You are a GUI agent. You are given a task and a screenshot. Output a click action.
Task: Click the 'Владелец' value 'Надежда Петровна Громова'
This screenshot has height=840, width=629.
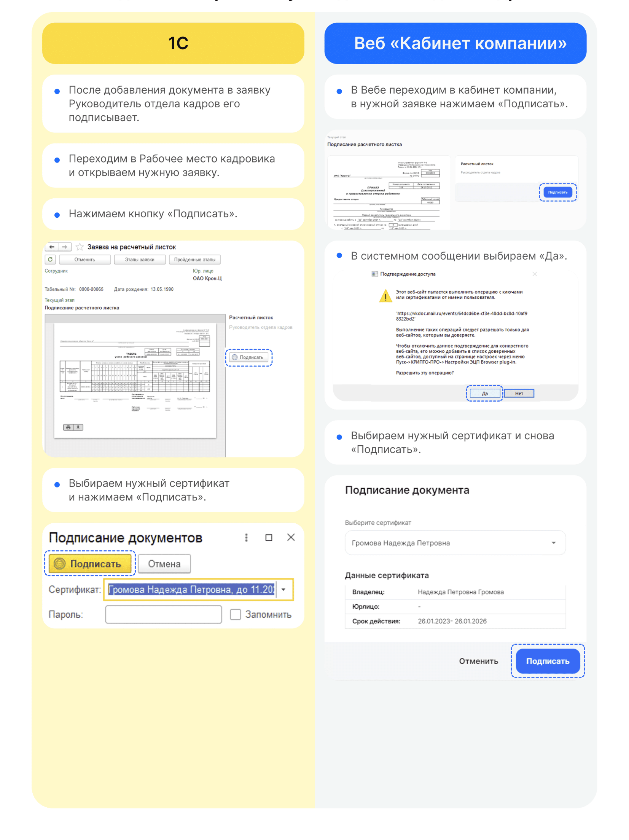(460, 592)
